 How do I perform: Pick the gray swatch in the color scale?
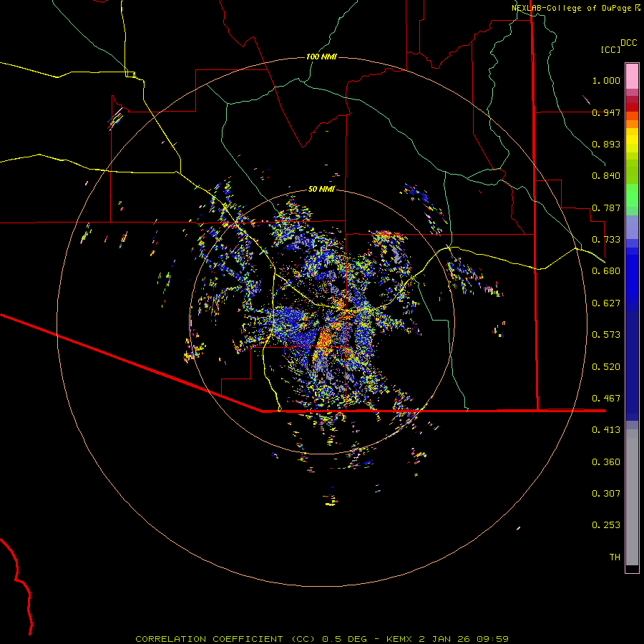coord(632,497)
